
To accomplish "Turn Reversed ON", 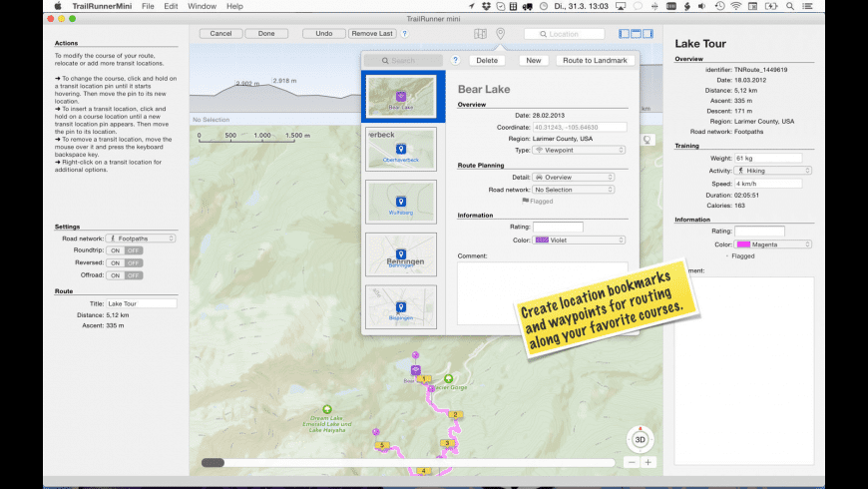I will [115, 263].
